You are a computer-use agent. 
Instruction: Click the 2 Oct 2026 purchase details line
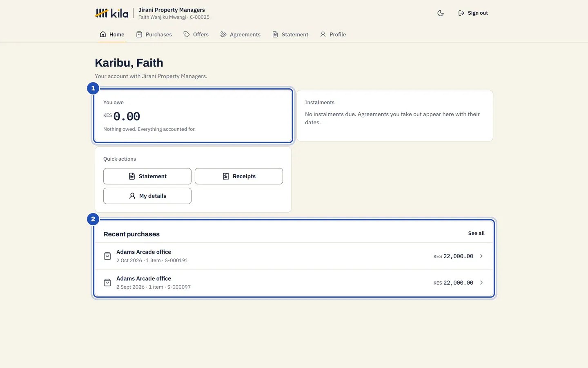[152, 260]
